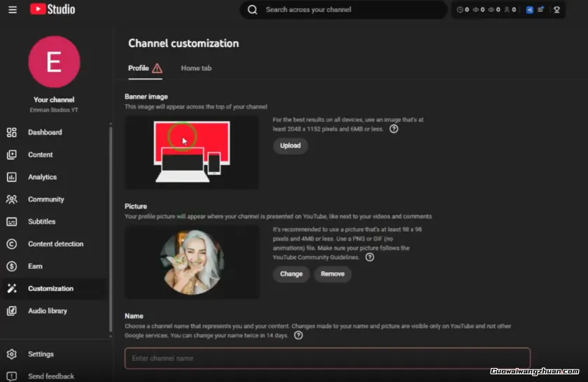Click the search across your channel box
The height and width of the screenshot is (382, 588).
(350, 10)
